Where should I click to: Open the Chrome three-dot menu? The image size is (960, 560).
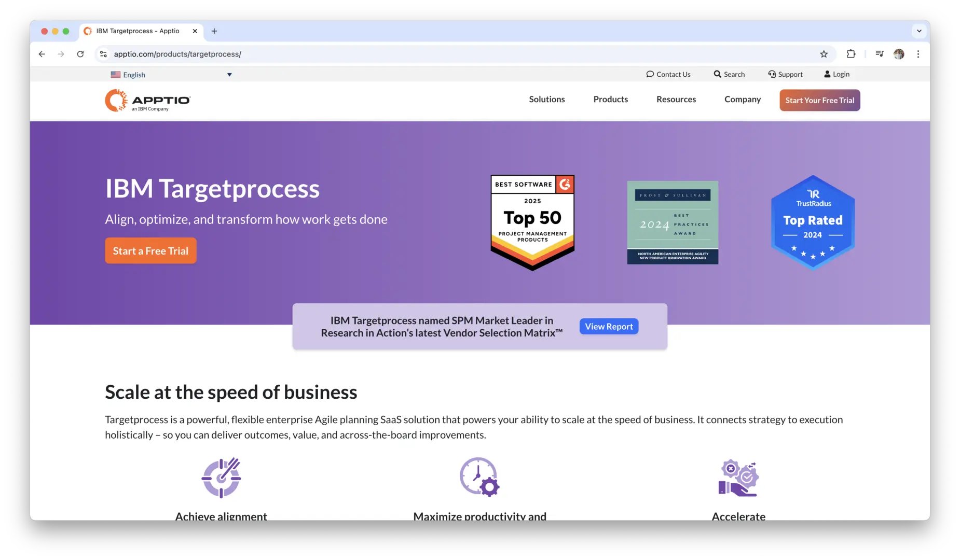[918, 54]
